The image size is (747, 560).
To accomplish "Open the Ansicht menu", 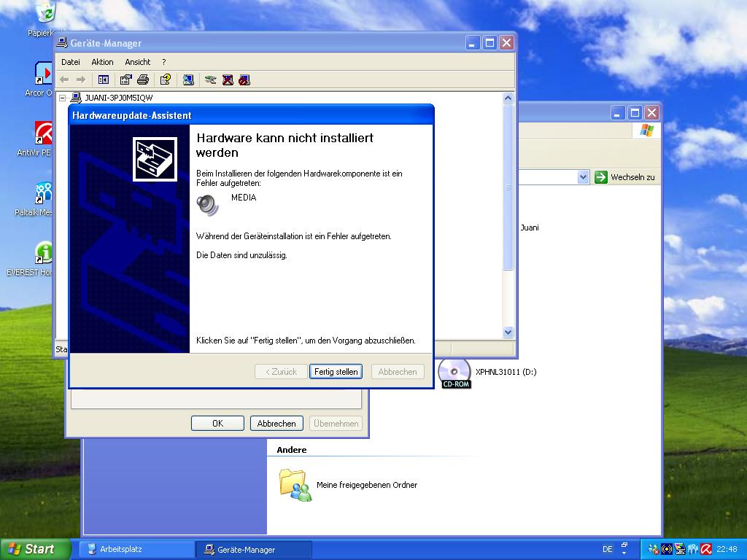I will [138, 62].
